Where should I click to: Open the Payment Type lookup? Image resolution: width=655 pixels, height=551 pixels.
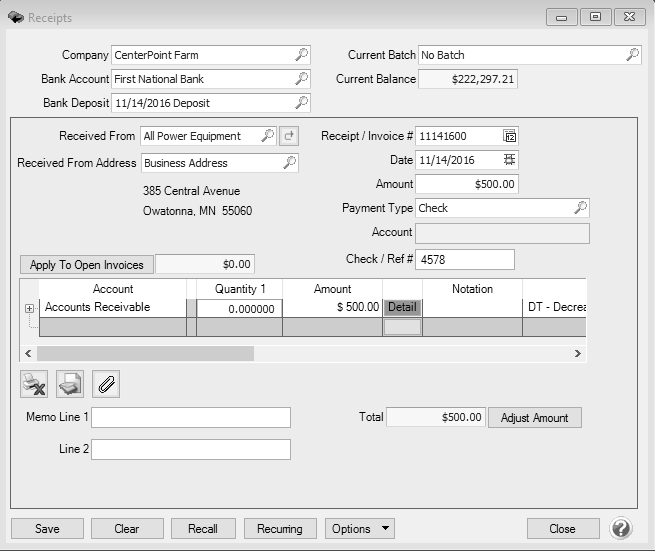pyautogui.click(x=580, y=208)
